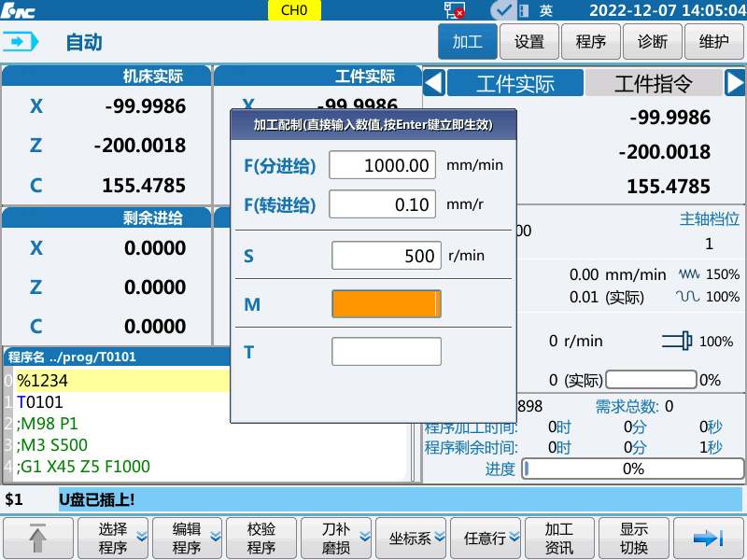
Task: Select the 英 language indicator
Action: (545, 10)
